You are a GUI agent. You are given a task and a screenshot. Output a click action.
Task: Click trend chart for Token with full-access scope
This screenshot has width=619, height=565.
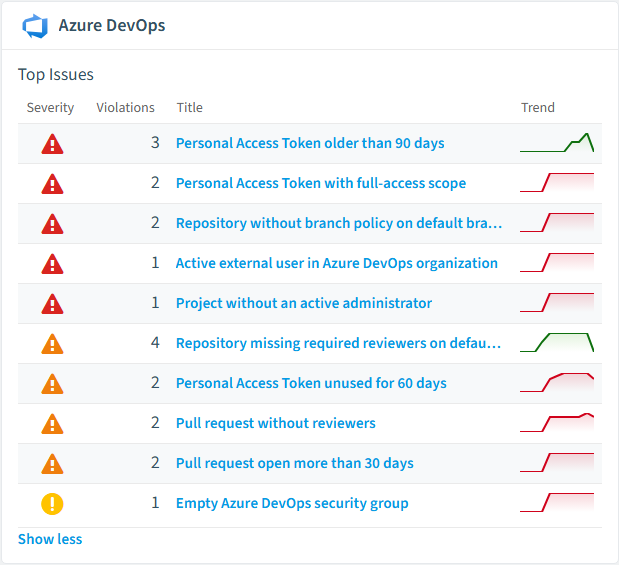tap(557, 182)
